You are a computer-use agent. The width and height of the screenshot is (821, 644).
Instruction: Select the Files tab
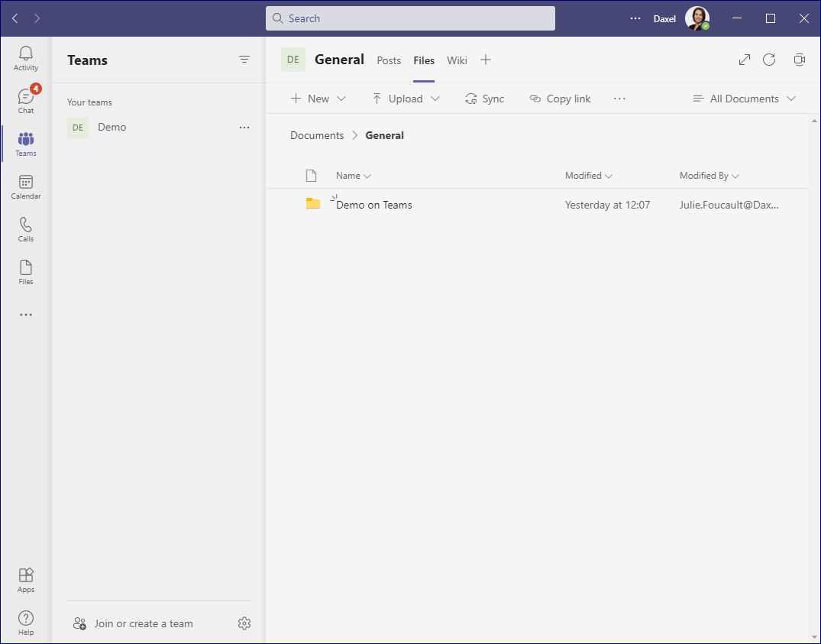pos(424,60)
